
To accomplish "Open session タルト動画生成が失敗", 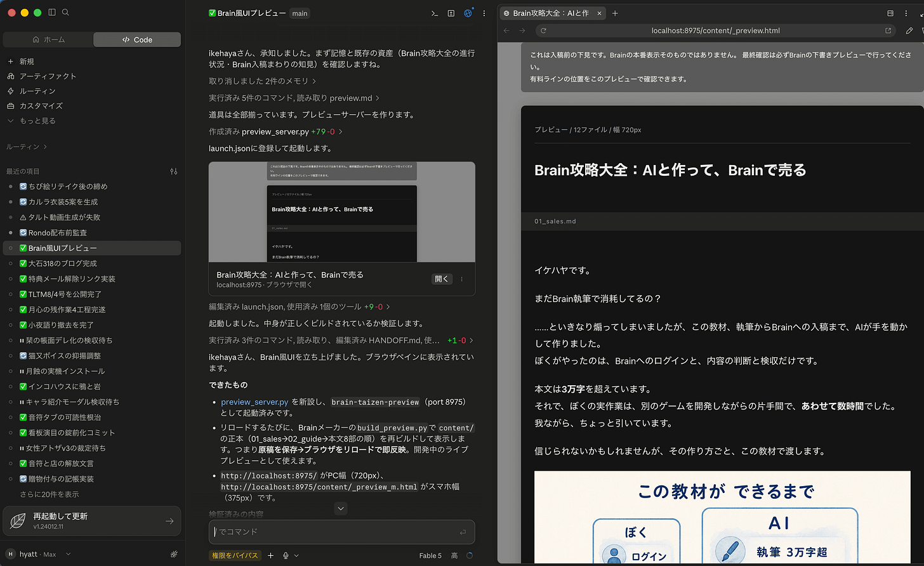I will pyautogui.click(x=93, y=217).
